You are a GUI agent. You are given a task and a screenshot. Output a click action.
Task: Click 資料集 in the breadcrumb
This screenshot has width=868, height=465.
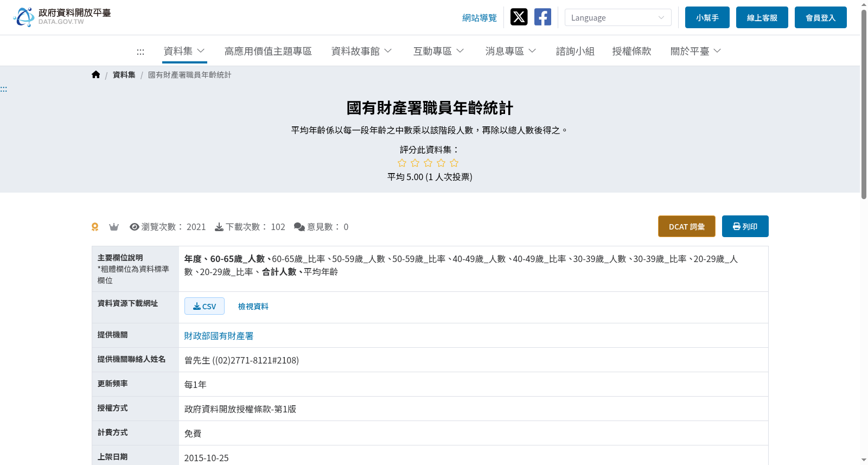click(x=124, y=75)
